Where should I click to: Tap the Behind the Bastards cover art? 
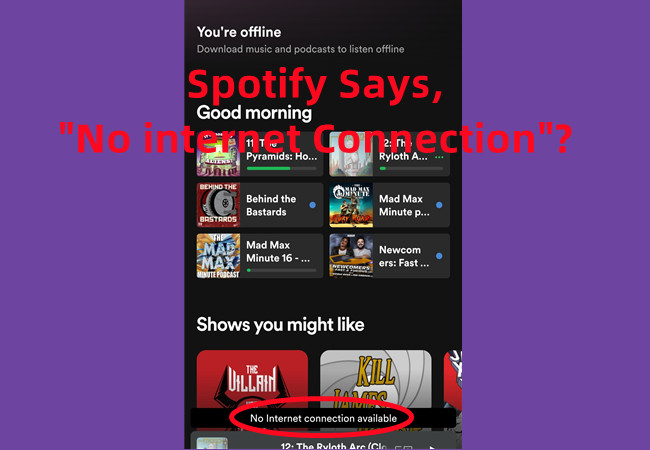(x=218, y=205)
